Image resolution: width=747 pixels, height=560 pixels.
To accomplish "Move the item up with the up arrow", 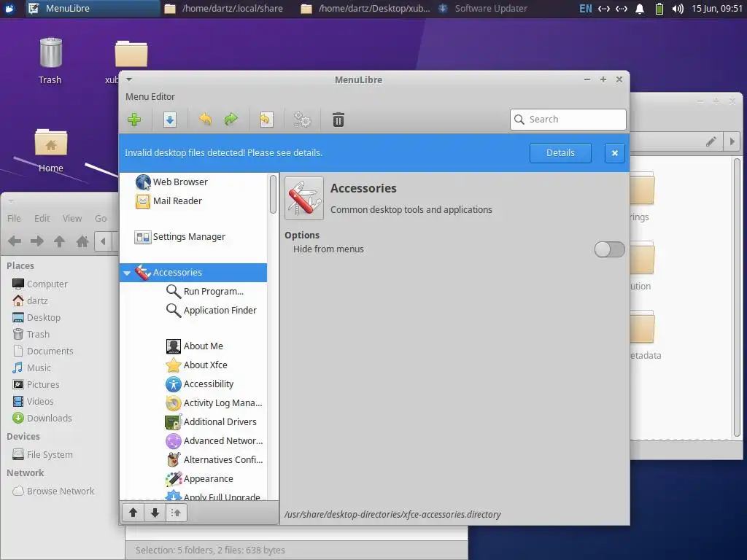I will [133, 513].
